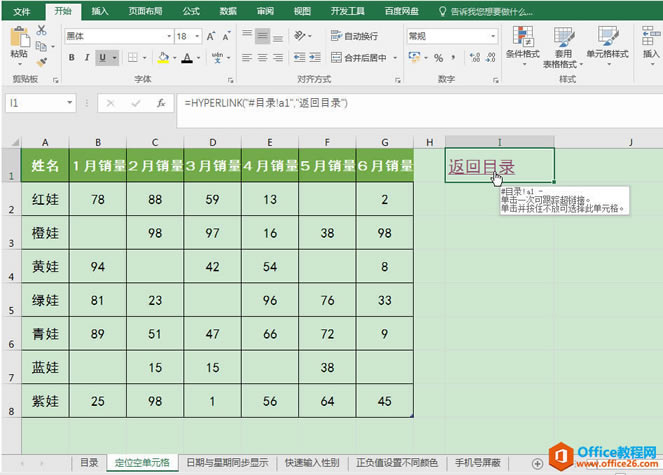Open 条件格式 conditional formatting
Viewport: 663px width, 475px height.
[523, 46]
